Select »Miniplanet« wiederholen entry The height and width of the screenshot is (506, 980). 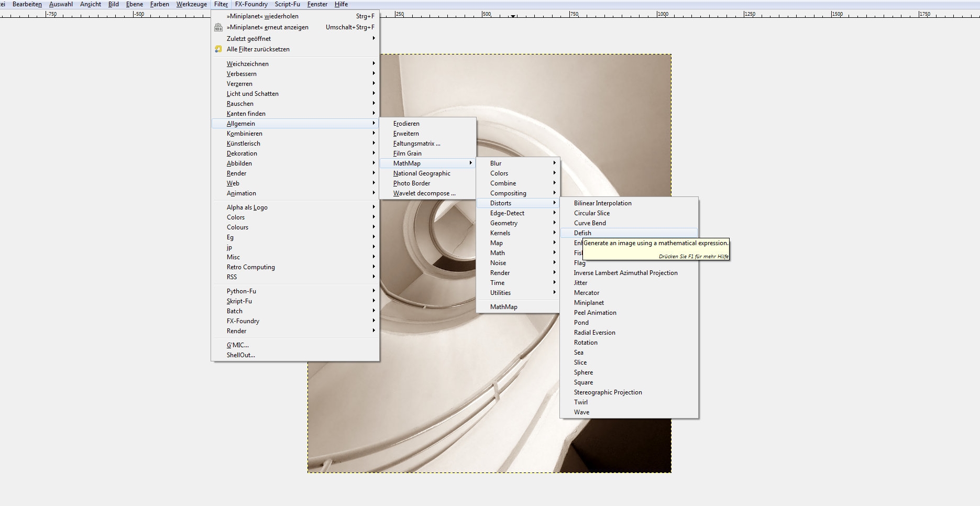tap(262, 16)
